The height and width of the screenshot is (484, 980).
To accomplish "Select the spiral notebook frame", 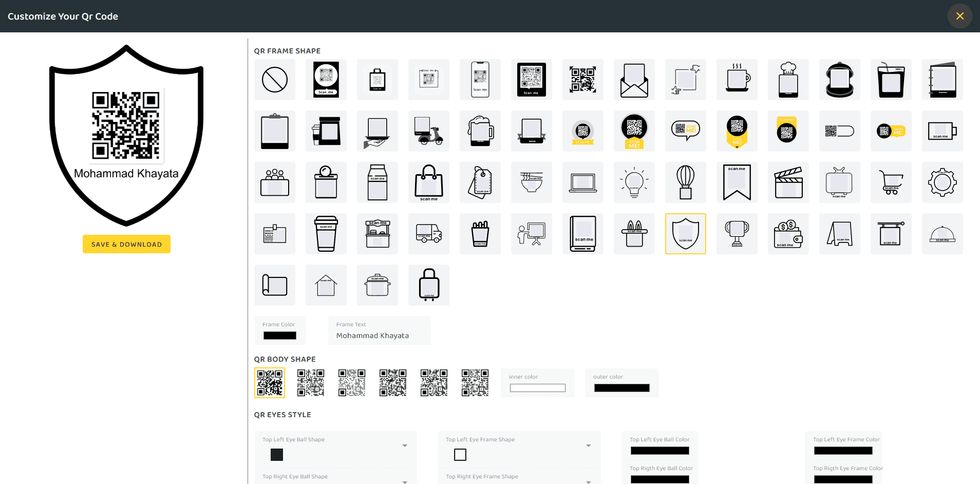I will click(x=943, y=80).
